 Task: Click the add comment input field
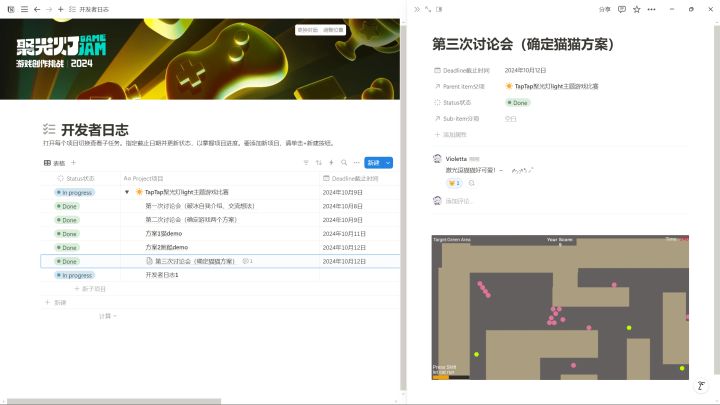(459, 201)
